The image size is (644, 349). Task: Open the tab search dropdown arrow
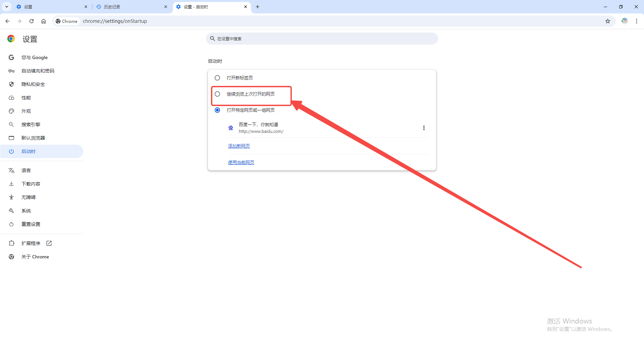6,7
